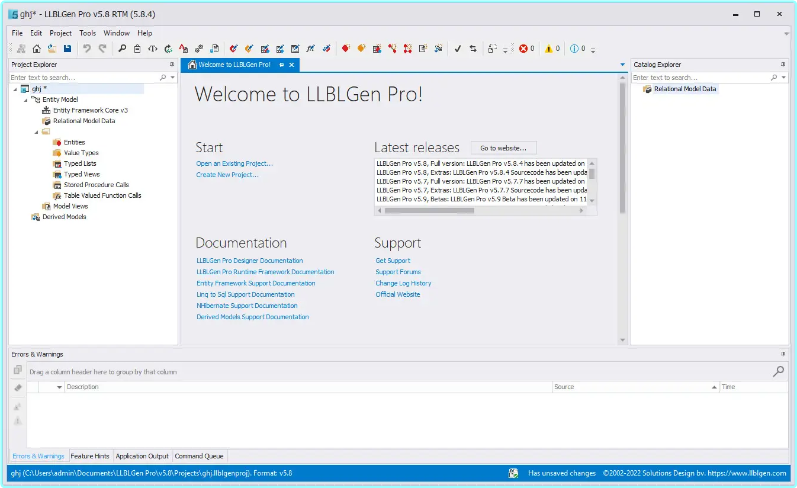Click the padlock icon in the toolbar
Viewport: 797px width, 488px height.
pos(492,49)
